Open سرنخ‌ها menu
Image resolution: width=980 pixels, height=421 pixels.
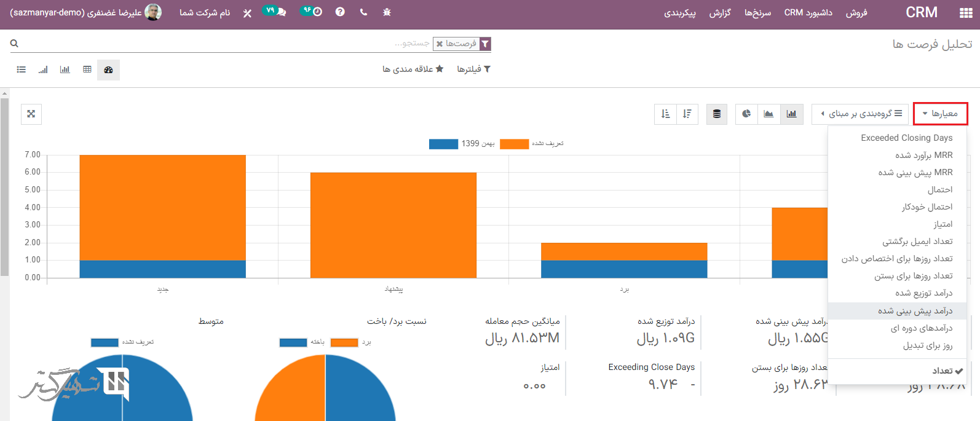pos(757,12)
